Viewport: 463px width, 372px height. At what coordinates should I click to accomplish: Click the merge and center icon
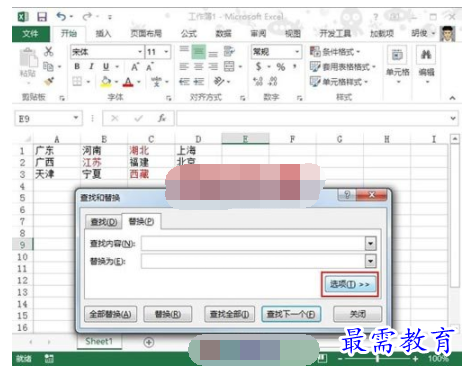click(229, 66)
